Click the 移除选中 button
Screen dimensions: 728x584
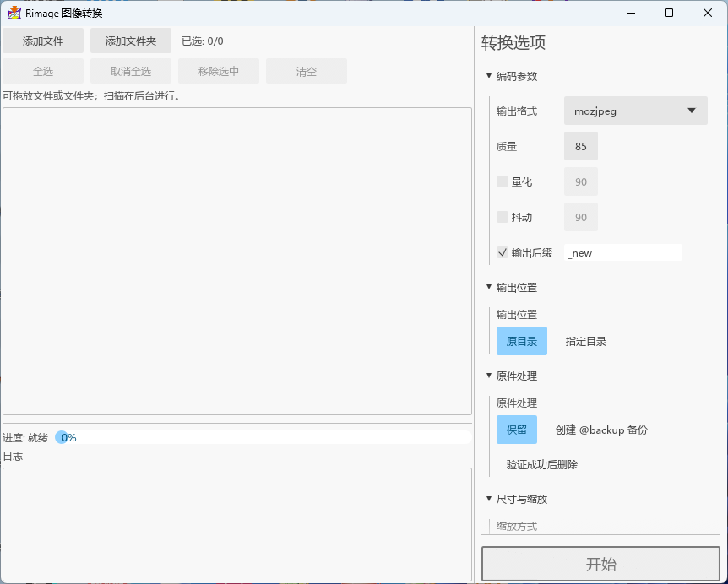[218, 71]
